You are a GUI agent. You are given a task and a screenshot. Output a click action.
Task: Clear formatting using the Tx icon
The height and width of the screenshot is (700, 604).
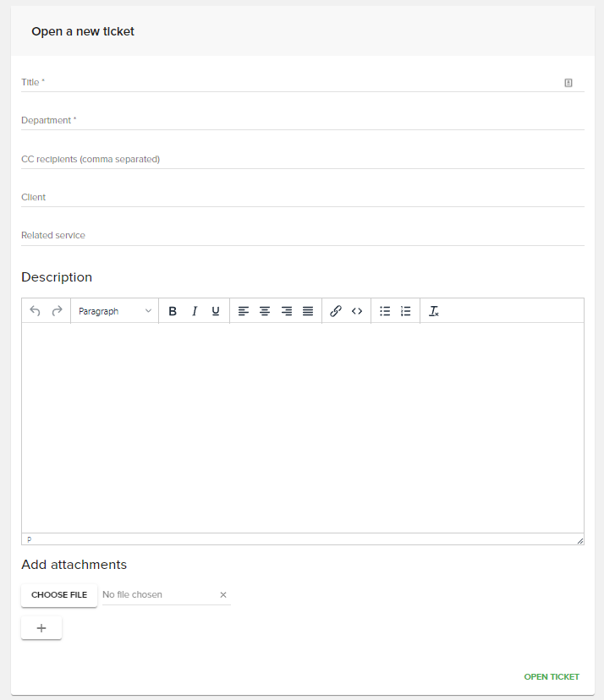[434, 311]
